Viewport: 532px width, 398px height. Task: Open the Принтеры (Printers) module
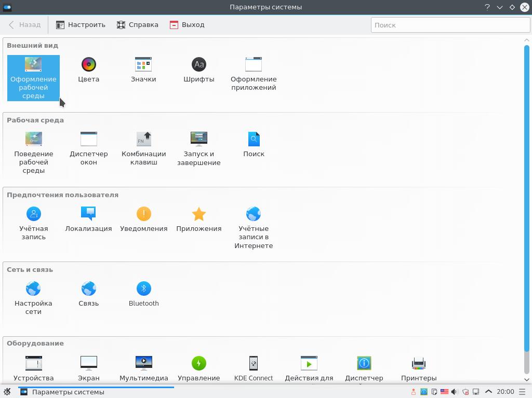click(x=419, y=368)
